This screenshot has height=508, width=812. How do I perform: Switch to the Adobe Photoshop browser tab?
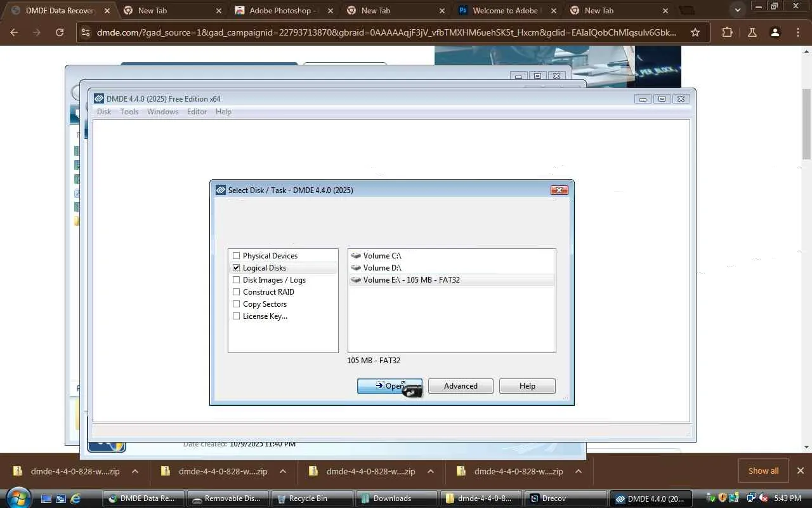pos(284,11)
